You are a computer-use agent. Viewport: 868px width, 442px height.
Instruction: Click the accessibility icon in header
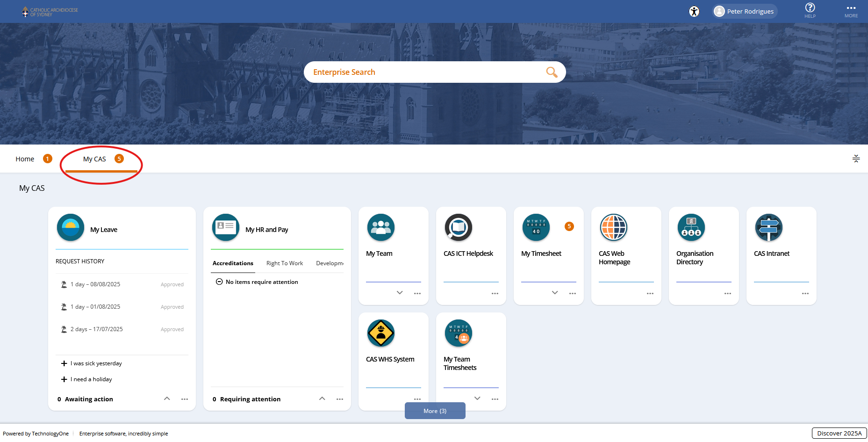coord(694,12)
